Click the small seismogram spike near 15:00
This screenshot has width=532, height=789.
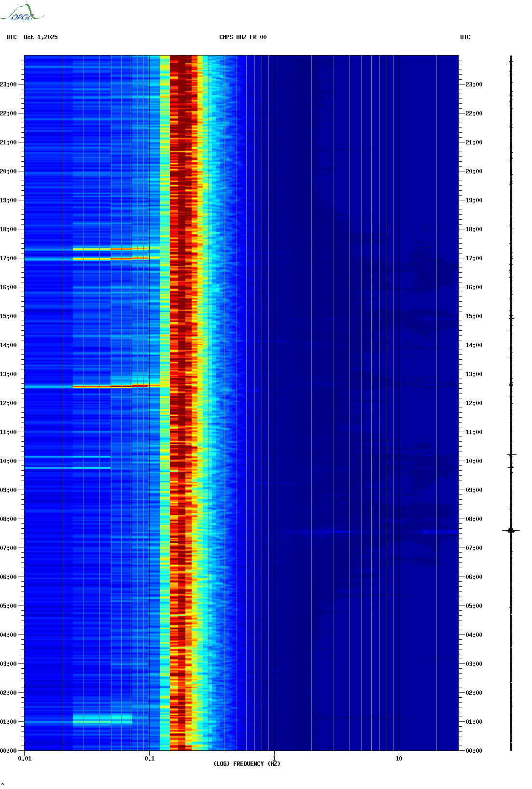pyautogui.click(x=511, y=318)
